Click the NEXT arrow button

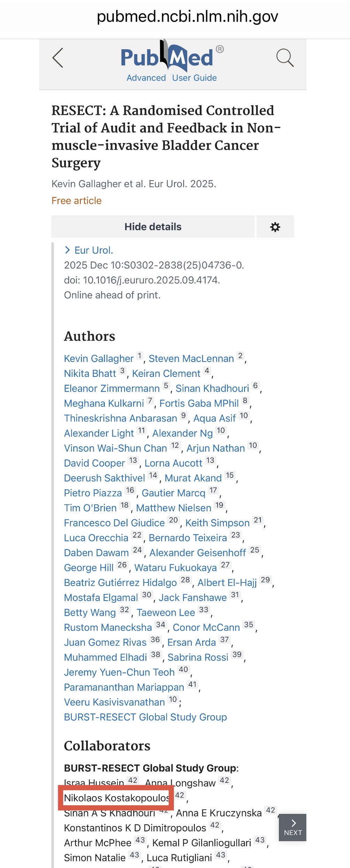pos(293,828)
